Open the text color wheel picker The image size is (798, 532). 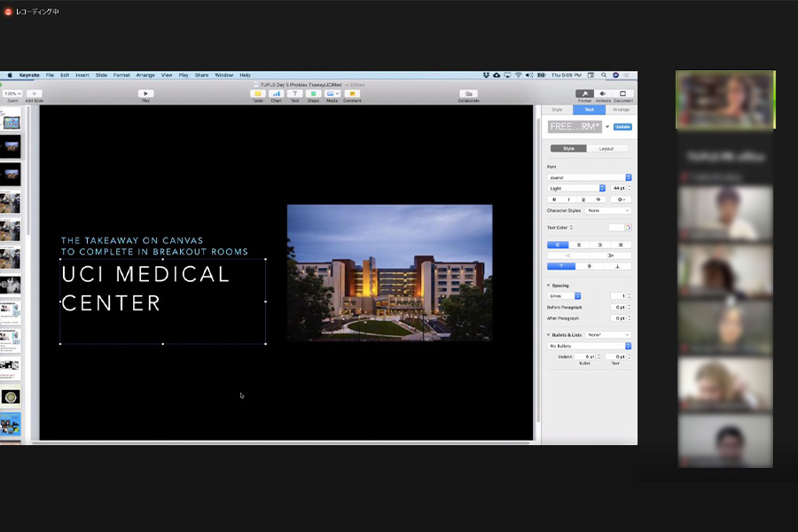[628, 228]
